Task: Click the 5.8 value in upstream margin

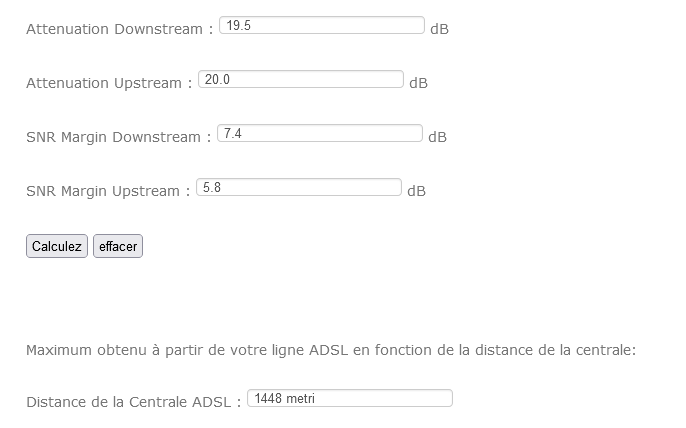Action: point(212,187)
